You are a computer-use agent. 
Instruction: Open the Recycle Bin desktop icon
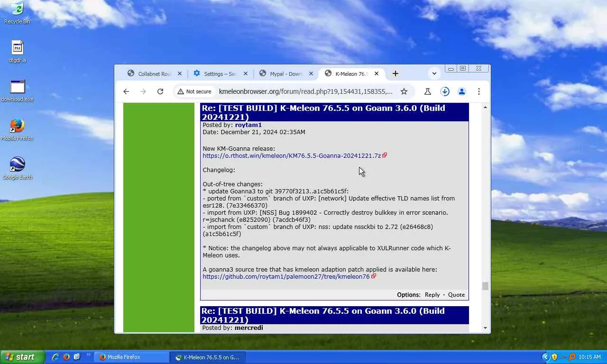pos(17,13)
